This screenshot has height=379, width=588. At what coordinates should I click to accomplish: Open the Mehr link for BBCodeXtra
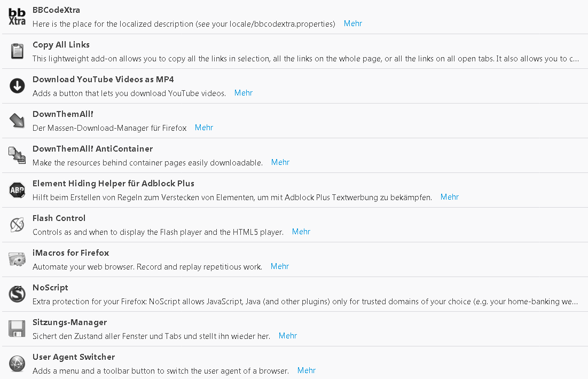[353, 23]
